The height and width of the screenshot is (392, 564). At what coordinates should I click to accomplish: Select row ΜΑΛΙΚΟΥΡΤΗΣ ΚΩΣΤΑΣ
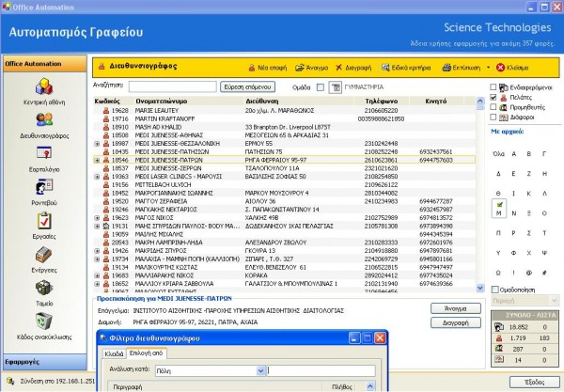pos(284,267)
